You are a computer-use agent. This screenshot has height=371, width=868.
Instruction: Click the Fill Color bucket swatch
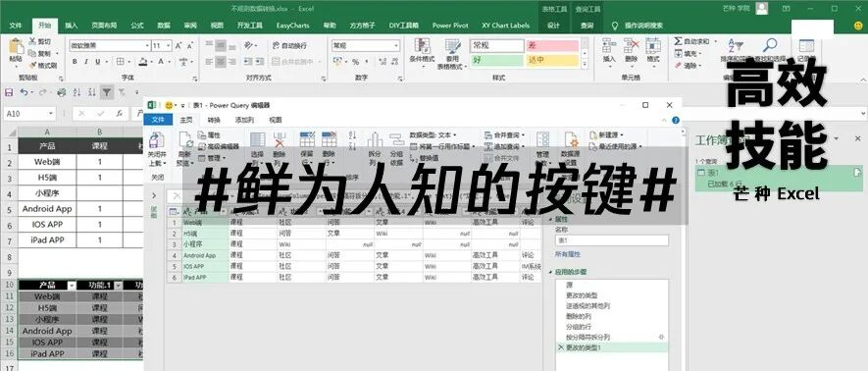click(143, 62)
